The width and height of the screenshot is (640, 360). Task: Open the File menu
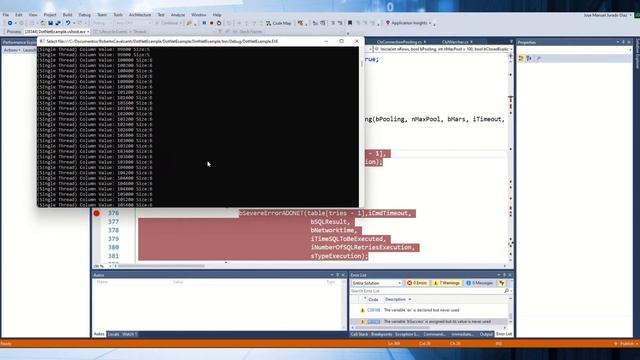tap(6, 15)
